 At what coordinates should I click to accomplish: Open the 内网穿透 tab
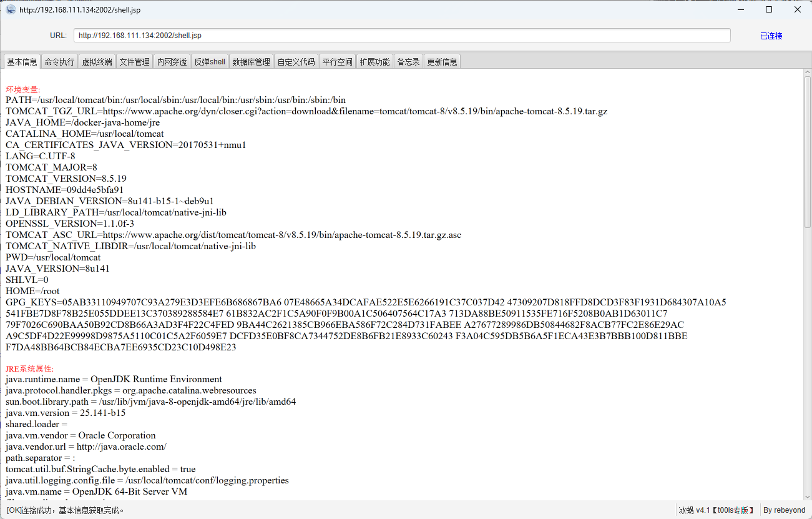172,62
